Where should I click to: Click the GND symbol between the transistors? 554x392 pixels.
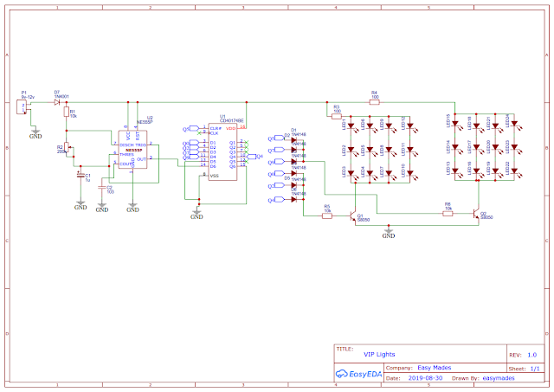pos(389,234)
